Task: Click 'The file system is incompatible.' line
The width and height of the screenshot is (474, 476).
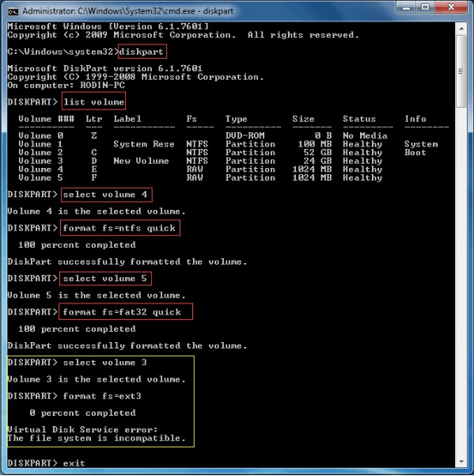Action: (97, 438)
